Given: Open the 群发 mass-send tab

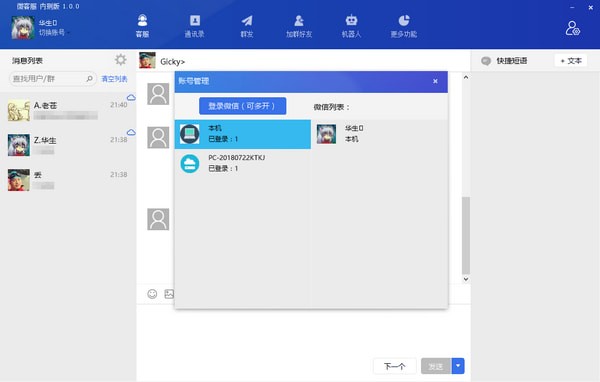Looking at the screenshot, I should coord(247,26).
